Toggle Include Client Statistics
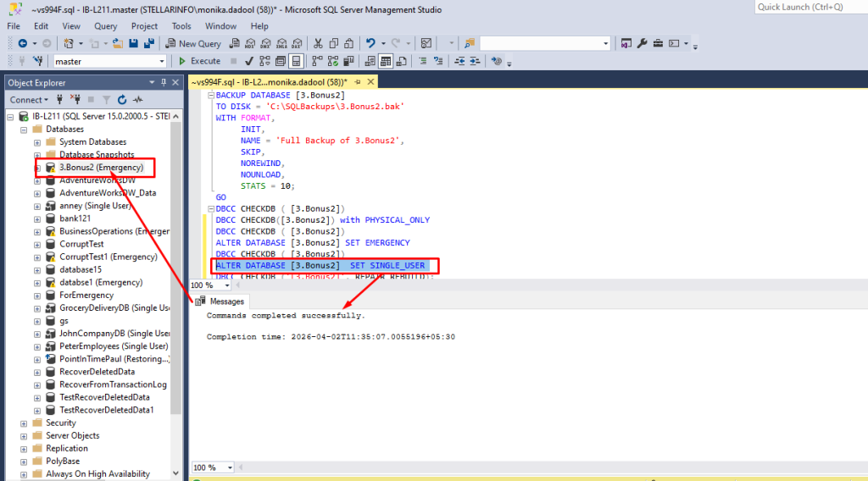 click(x=348, y=61)
